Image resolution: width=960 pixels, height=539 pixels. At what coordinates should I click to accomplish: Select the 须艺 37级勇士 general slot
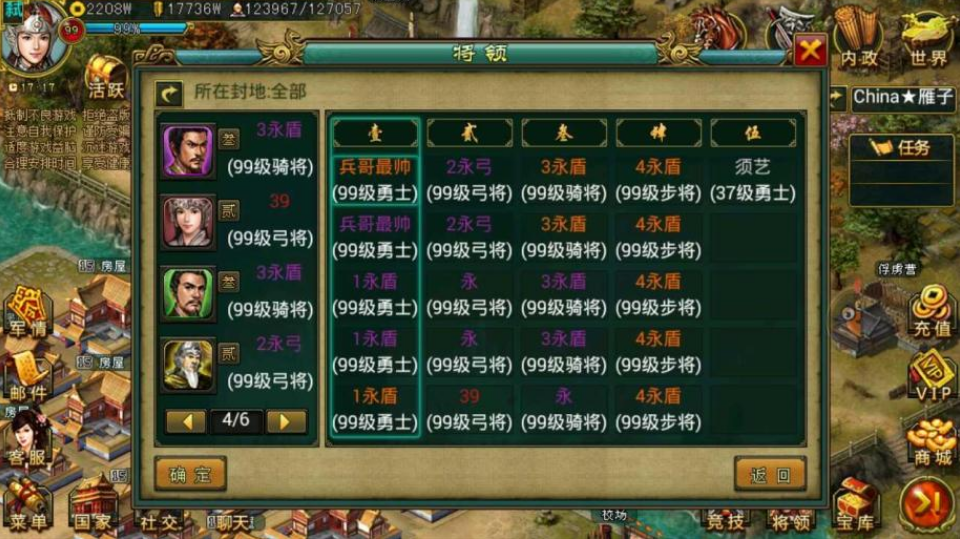(x=753, y=180)
